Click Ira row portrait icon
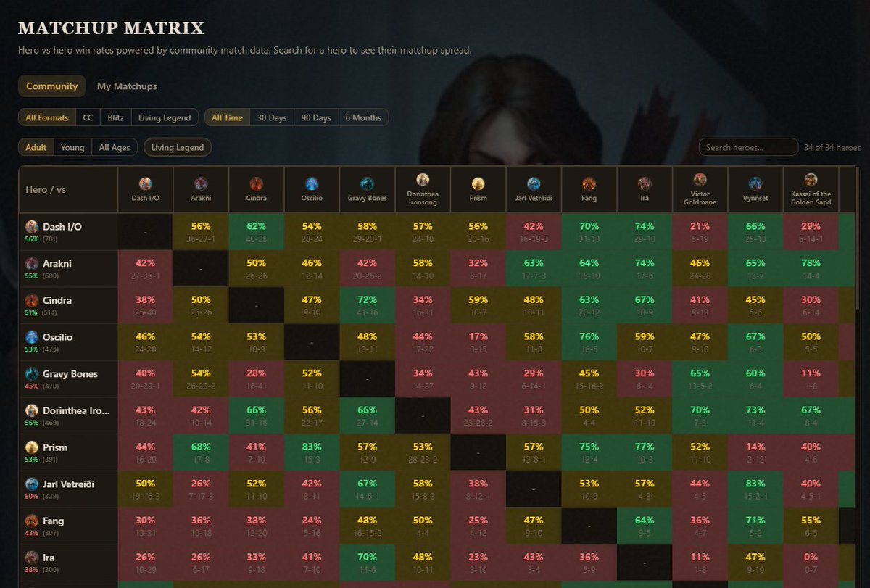Screen dimensions: 870x588 pyautogui.click(x=31, y=558)
